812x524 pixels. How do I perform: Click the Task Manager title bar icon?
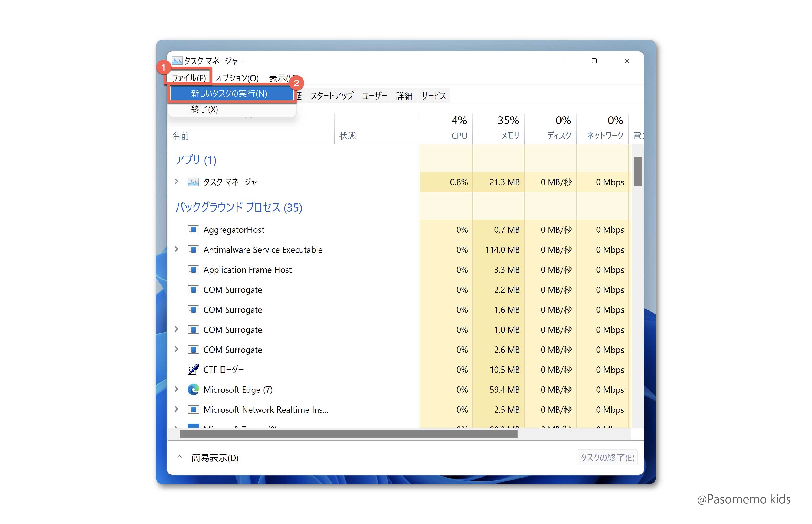click(177, 61)
